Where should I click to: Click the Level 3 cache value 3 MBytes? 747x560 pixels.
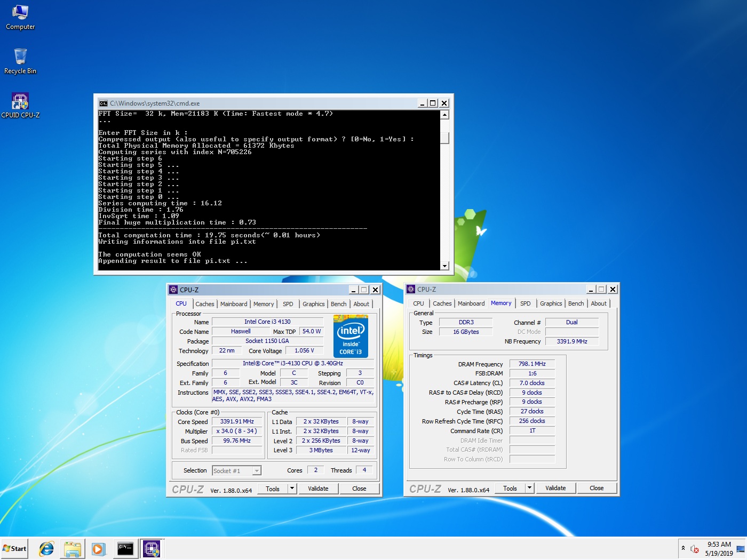pyautogui.click(x=321, y=450)
